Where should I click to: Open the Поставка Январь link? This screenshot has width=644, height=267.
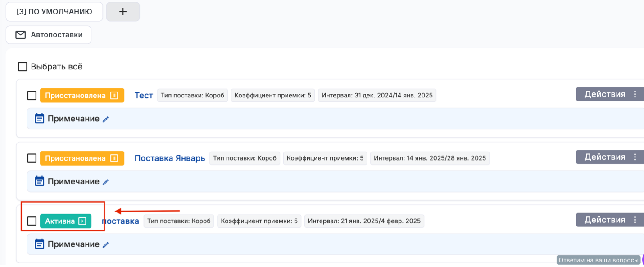[170, 158]
